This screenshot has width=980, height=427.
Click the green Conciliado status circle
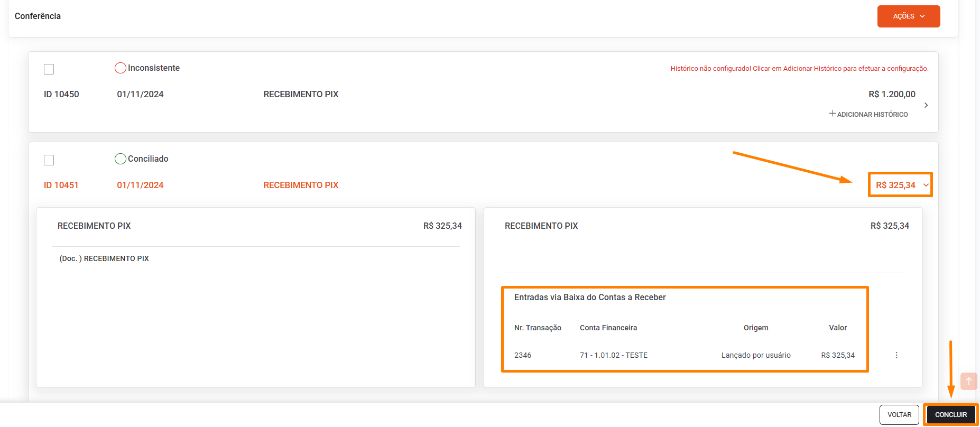[x=121, y=159]
